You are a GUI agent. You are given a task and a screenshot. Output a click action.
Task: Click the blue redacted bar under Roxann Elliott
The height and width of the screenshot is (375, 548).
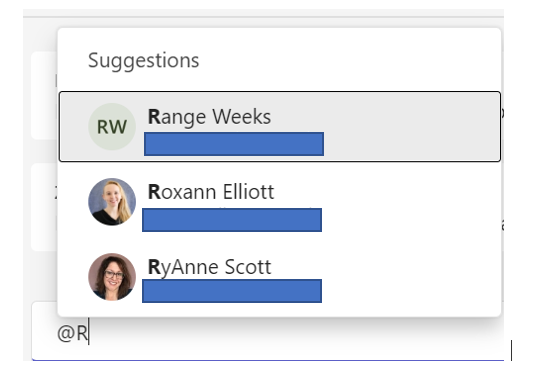(232, 220)
